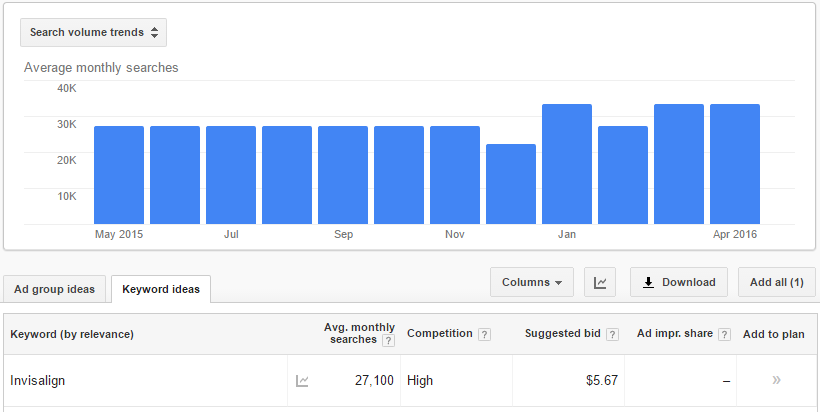Viewport: 820px width, 412px height.
Task: Click the 27,100 monthly searches value
Action: (374, 381)
